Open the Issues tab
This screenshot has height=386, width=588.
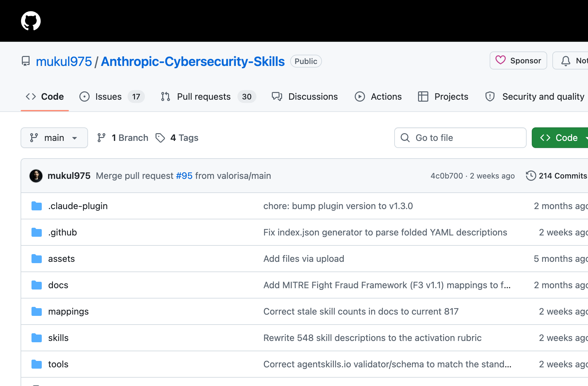coord(112,96)
